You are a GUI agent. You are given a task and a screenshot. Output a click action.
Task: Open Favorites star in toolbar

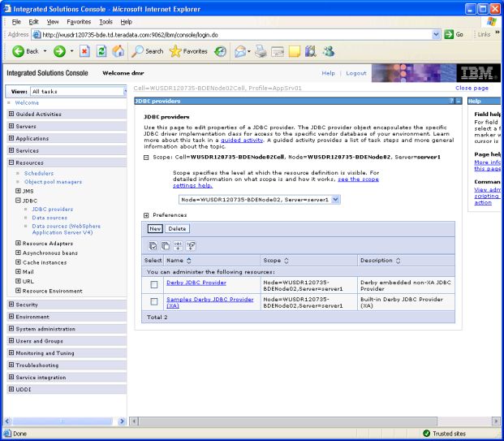175,51
